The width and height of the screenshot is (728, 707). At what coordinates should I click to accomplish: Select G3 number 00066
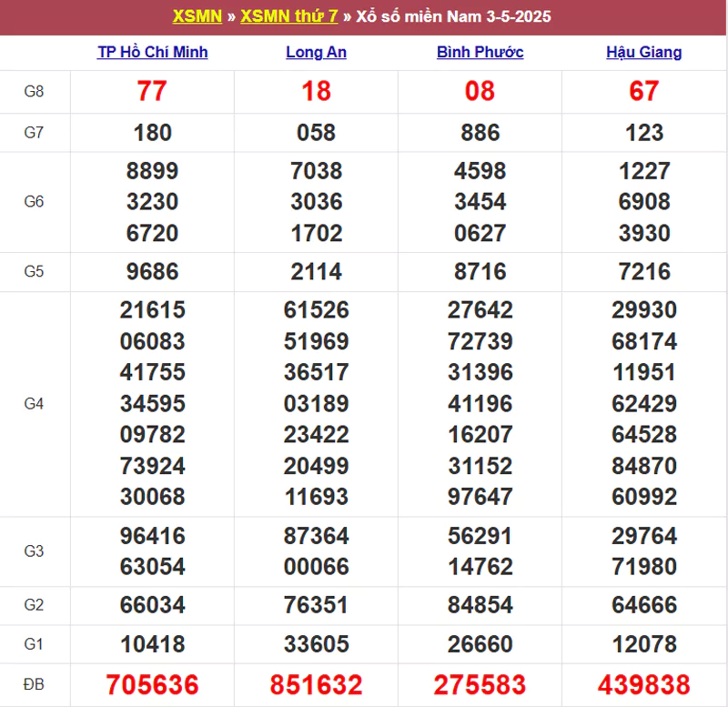click(x=316, y=567)
